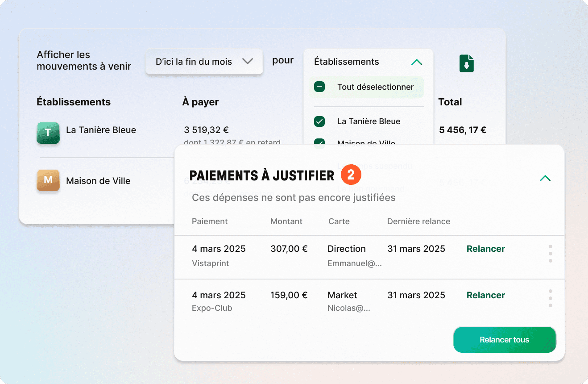The height and width of the screenshot is (384, 588).
Task: Collapse the Paiements à justifier panel
Action: 545,178
